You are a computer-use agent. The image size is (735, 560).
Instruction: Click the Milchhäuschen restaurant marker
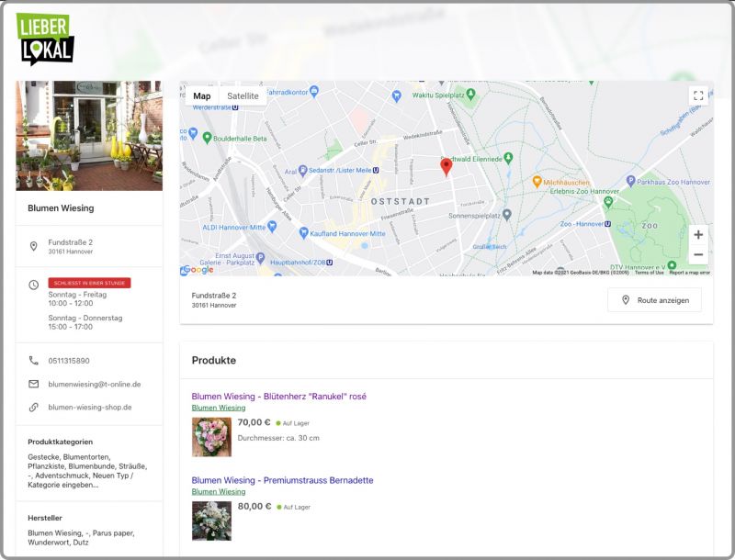[537, 182]
